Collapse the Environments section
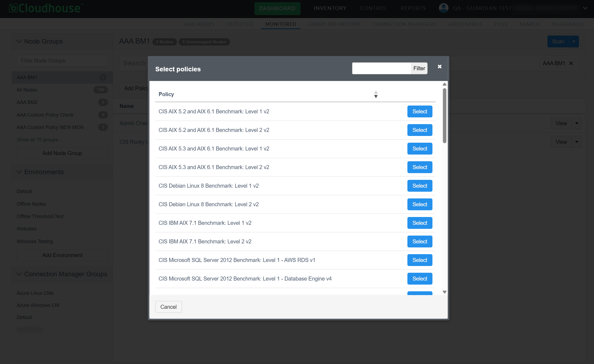Image resolution: width=594 pixels, height=364 pixels. tap(19, 172)
